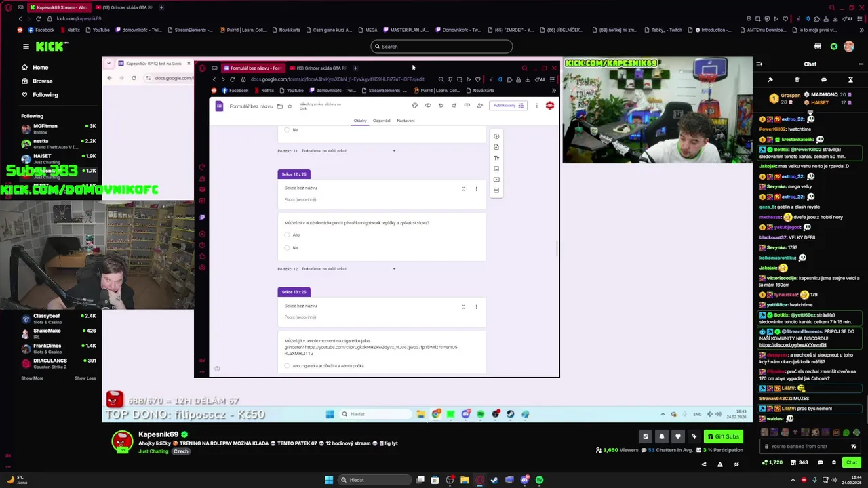Open the Po sekci 12 continue dropdown

349,269
